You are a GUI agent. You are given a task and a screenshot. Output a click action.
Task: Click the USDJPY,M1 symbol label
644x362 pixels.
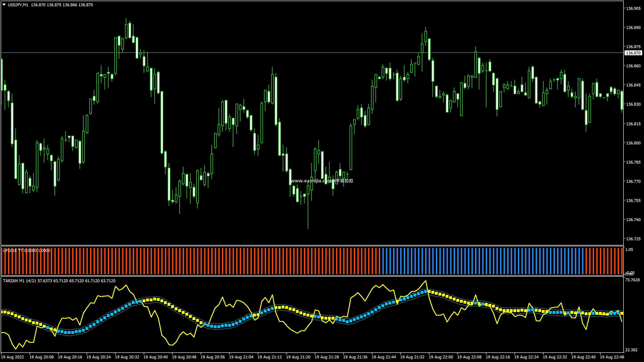18,5
